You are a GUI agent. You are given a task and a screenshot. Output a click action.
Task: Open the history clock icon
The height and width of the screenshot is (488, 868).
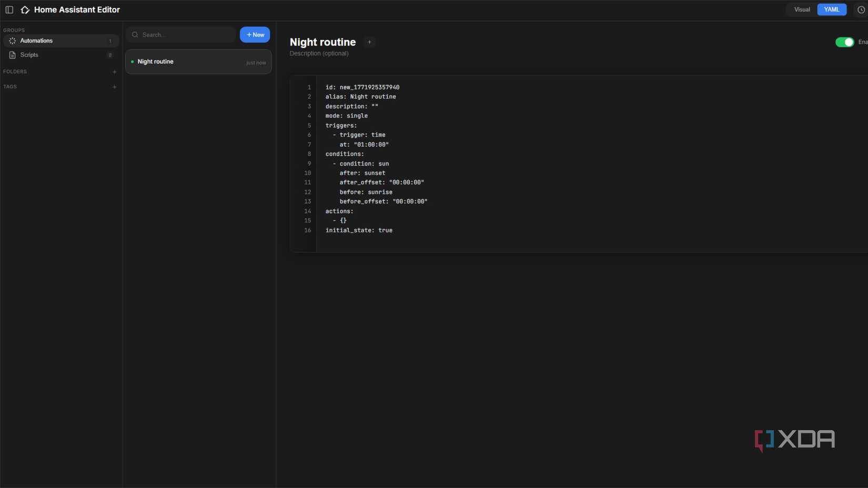coord(861,9)
